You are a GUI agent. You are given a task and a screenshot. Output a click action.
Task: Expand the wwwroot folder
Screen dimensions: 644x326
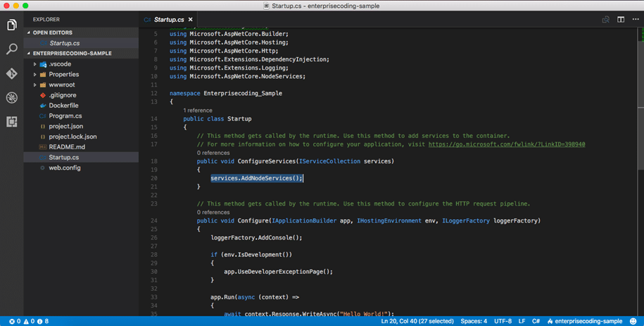(35, 84)
